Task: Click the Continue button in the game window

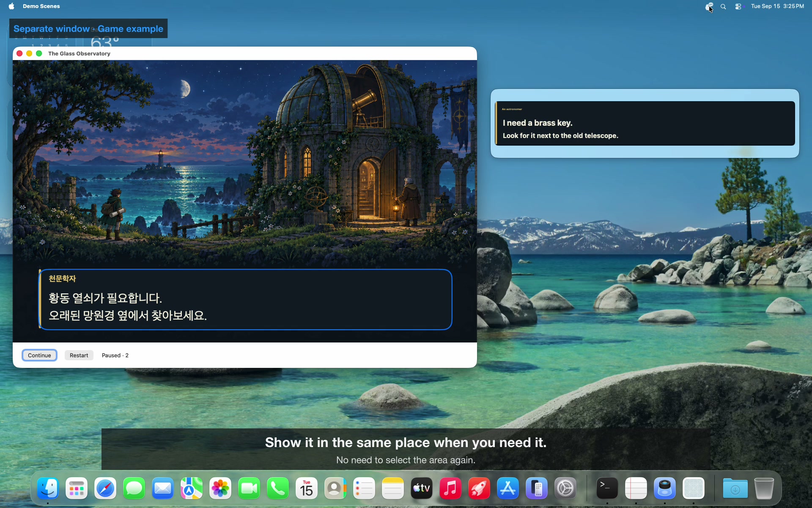Action: tap(39, 355)
